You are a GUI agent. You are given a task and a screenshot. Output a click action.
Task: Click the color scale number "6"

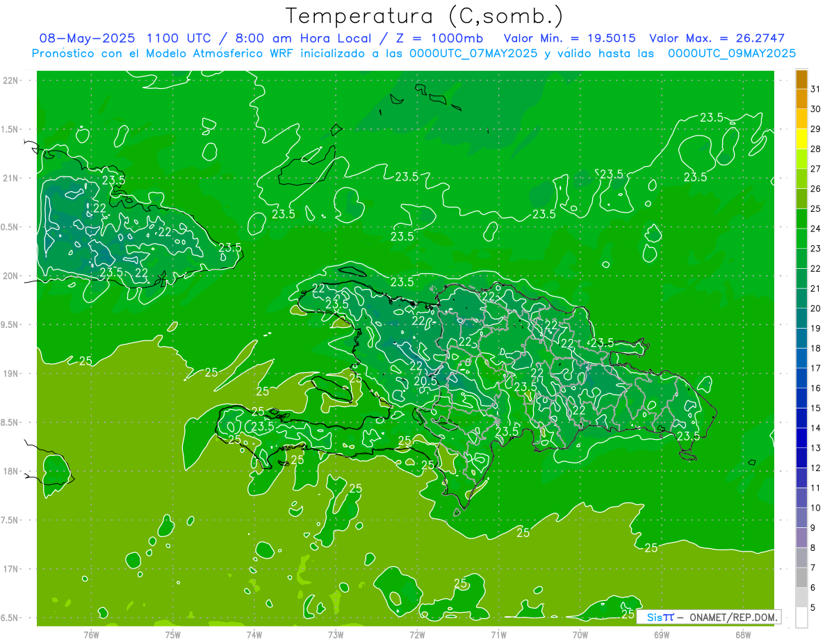(813, 588)
